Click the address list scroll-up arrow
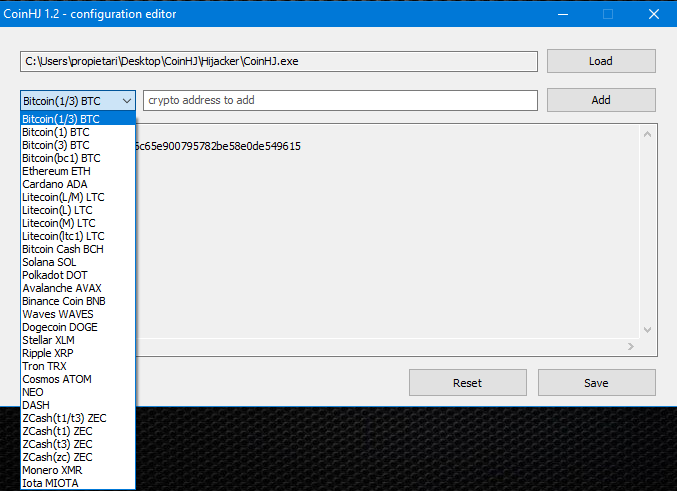 tap(647, 134)
